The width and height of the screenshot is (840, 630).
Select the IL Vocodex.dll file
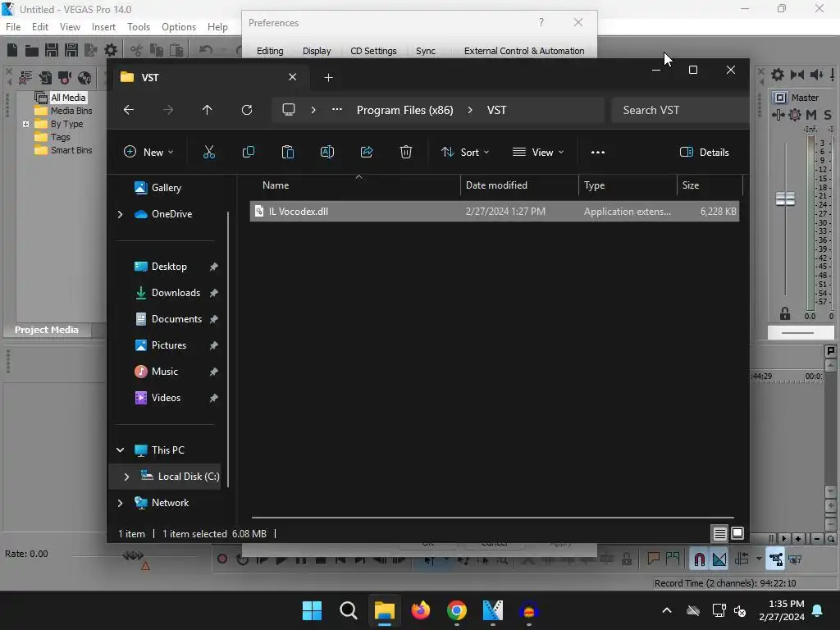point(494,211)
